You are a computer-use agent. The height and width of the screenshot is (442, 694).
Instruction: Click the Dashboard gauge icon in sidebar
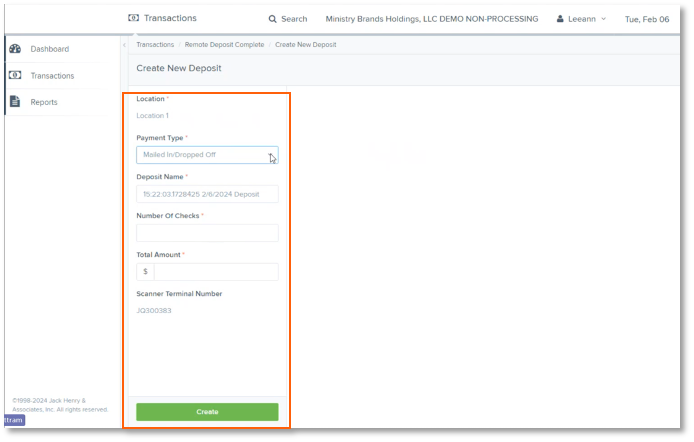(15, 49)
